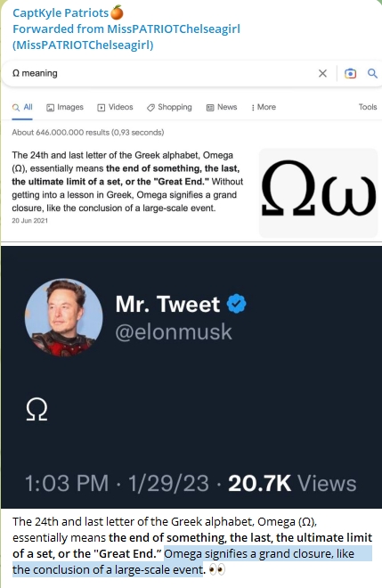Click the orange emoji beside CaptKyle Patriots
Image resolution: width=382 pixels, height=588 pixels.
coord(118,12)
